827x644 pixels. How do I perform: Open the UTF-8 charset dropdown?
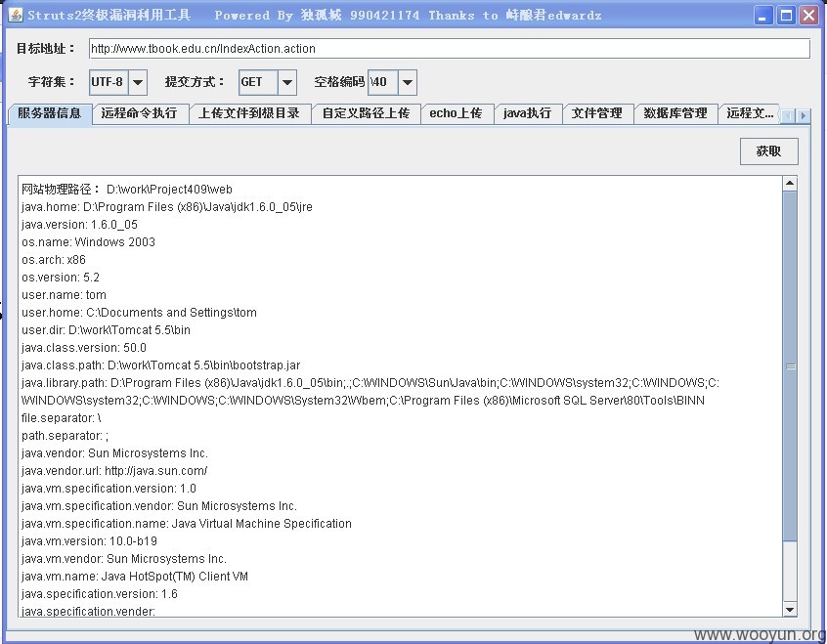coord(138,82)
